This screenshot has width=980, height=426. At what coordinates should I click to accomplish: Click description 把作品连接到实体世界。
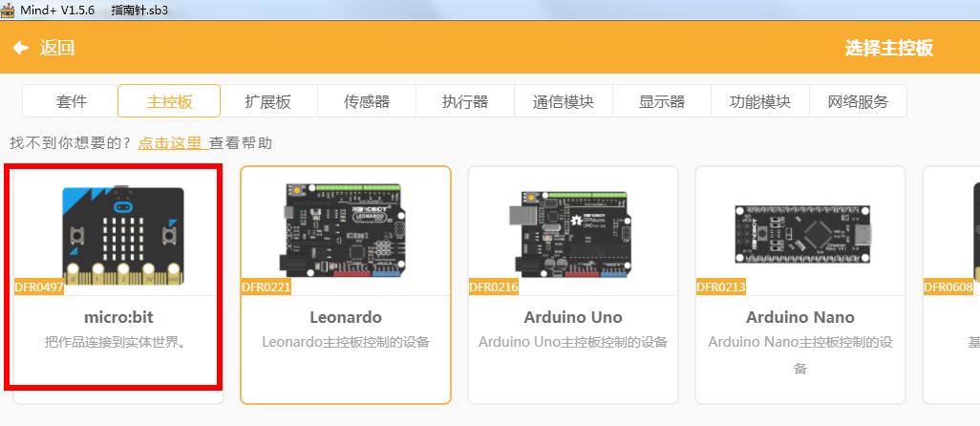point(117,342)
